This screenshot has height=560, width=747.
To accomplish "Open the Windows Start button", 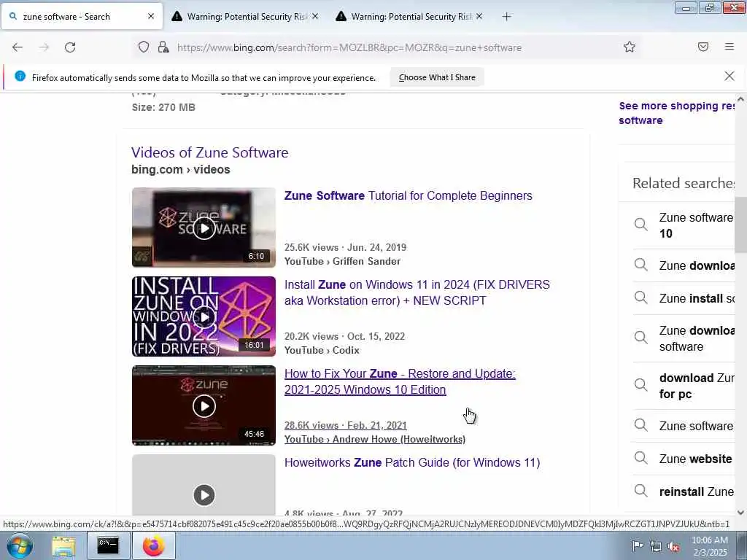I will click(x=20, y=546).
